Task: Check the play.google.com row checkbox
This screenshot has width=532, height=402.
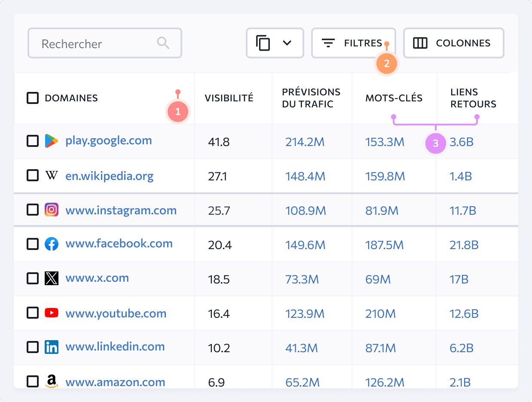Action: [x=33, y=141]
